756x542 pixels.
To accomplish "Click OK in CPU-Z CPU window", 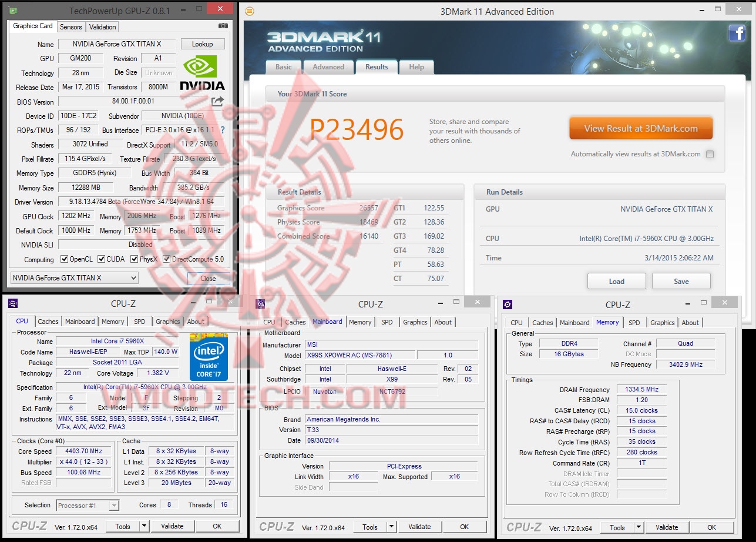I will coord(217,526).
